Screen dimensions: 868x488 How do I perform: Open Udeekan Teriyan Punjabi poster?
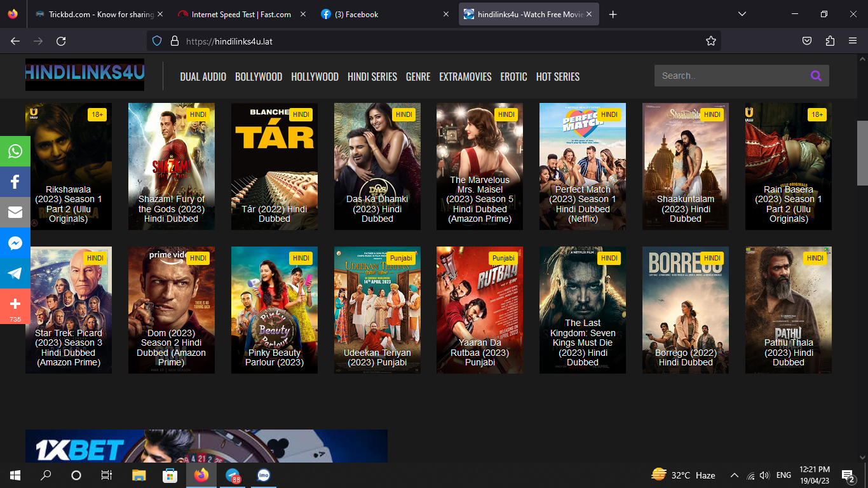[377, 310]
